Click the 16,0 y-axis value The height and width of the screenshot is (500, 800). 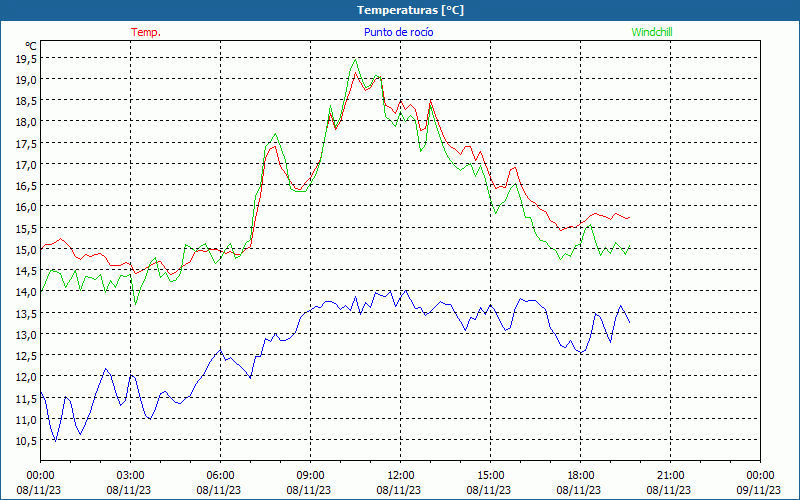pos(26,207)
